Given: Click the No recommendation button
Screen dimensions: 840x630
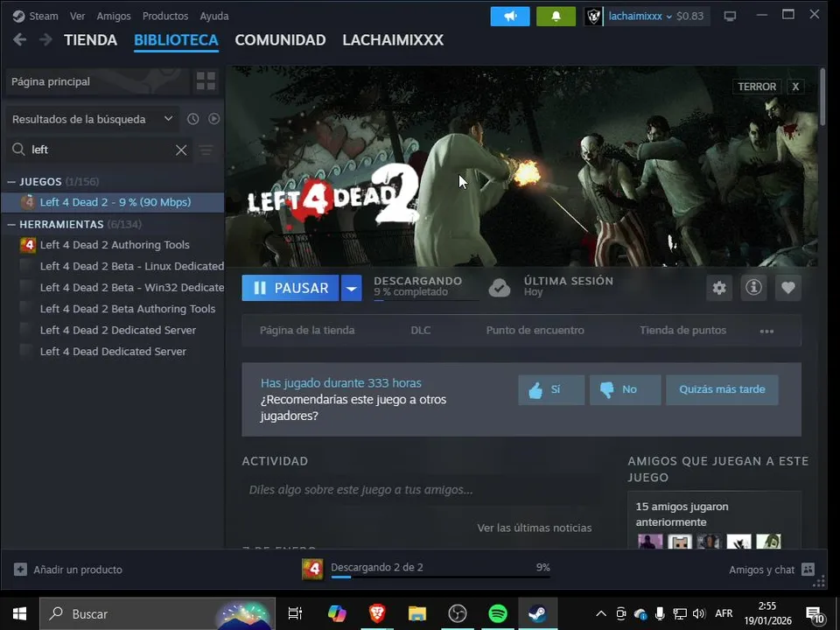Looking at the screenshot, I should [625, 389].
